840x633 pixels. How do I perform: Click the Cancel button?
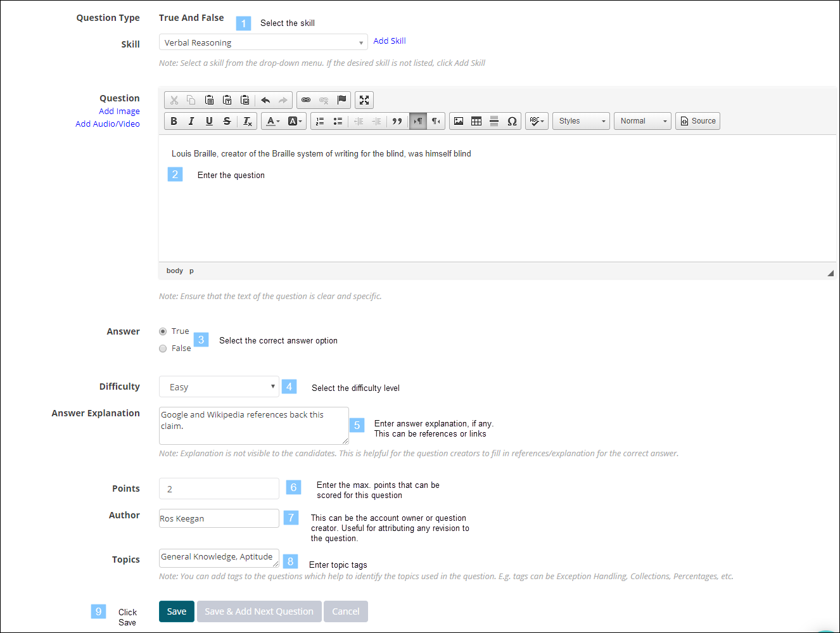point(346,611)
